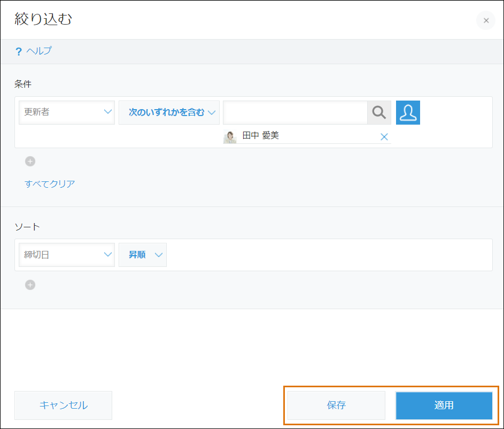
Task: Open the ヘルプ help link
Action: tap(39, 51)
